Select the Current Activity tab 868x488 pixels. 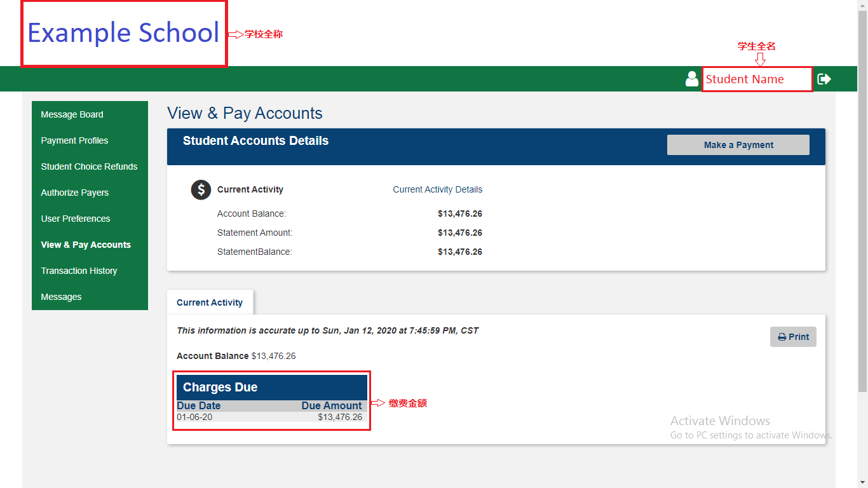[210, 302]
